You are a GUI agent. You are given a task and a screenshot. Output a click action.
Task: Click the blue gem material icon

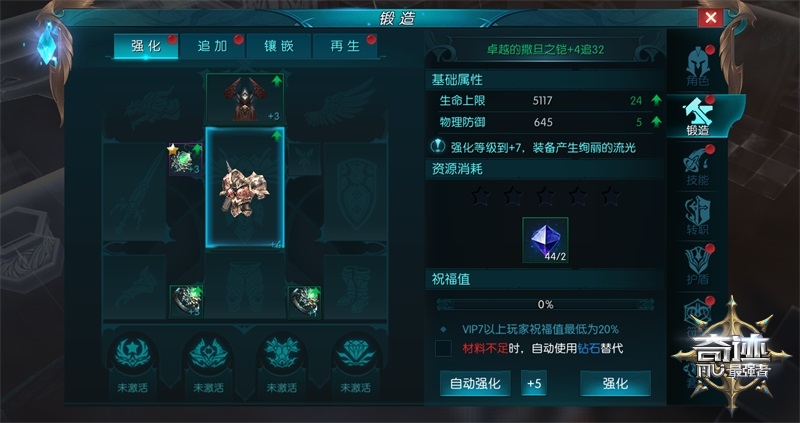545,240
